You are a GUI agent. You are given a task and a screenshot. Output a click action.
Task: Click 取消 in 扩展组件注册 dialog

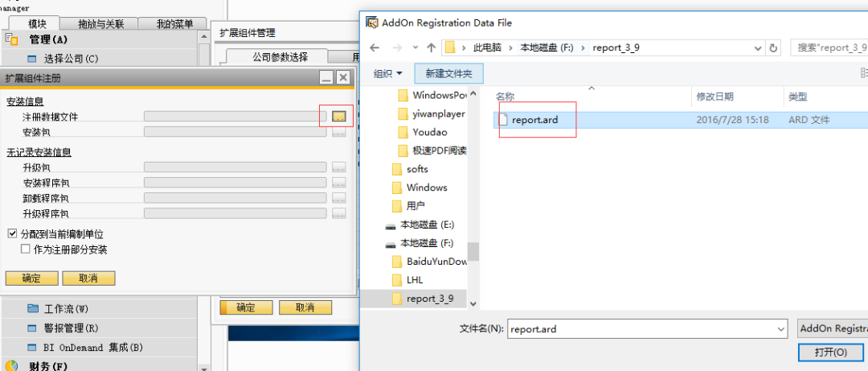coord(88,278)
